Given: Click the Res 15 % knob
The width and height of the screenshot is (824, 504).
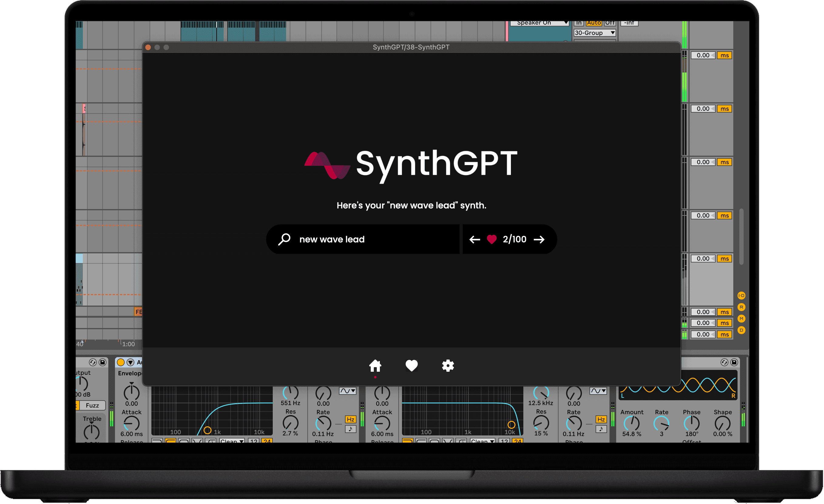Looking at the screenshot, I should [541, 423].
